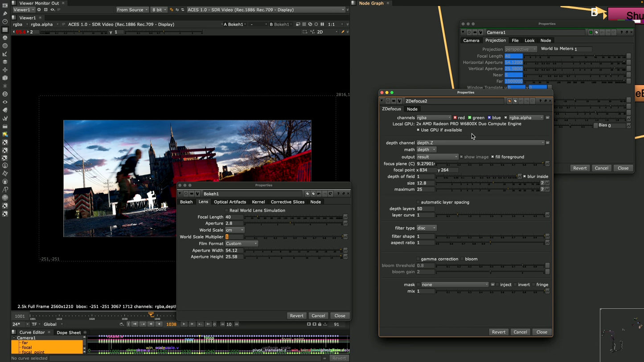644x362 pixels.
Task: Open the Dope Sheet tab
Action: [69, 332]
